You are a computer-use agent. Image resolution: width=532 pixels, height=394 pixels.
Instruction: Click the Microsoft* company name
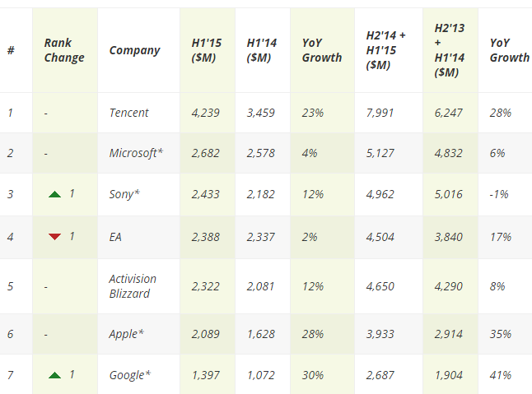pyautogui.click(x=138, y=153)
